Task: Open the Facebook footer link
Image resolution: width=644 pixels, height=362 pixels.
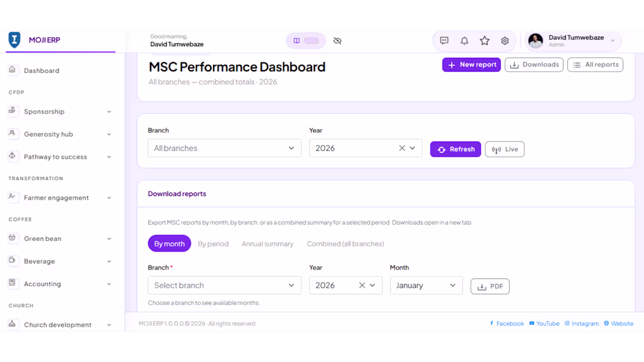Action: click(x=507, y=323)
